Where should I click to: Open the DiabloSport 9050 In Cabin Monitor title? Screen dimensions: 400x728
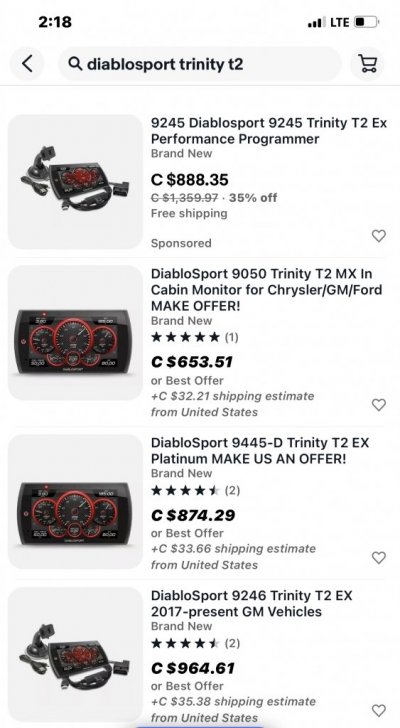click(267, 290)
